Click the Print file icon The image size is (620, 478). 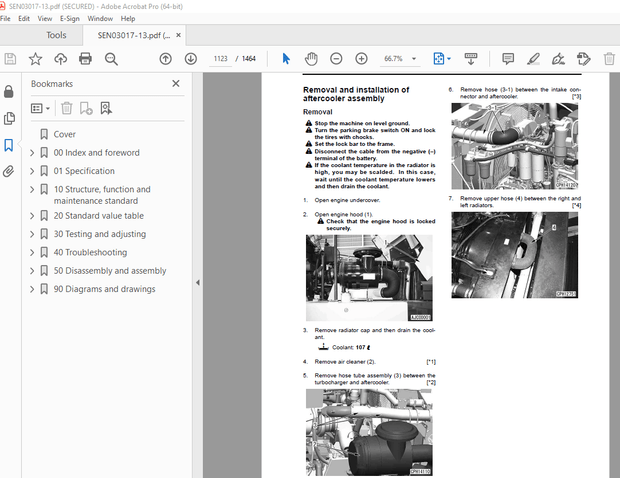(x=85, y=59)
